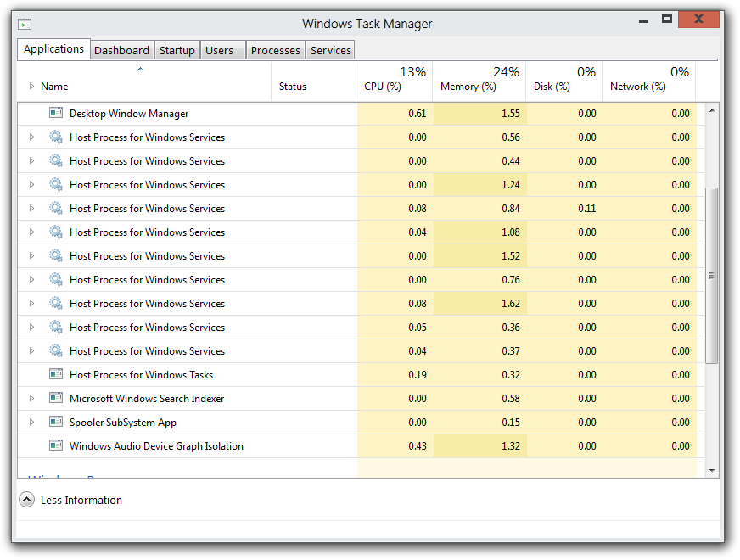Expand the Host Process row with 1.24 memory

coord(32,184)
